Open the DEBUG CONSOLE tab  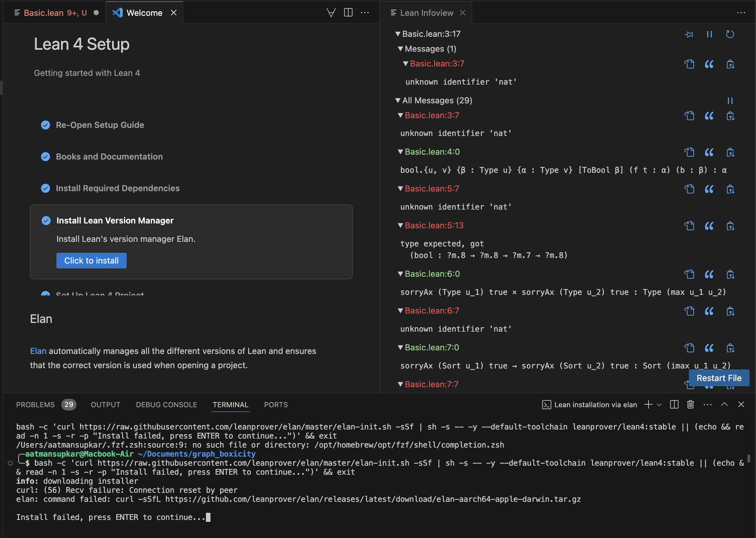(x=166, y=405)
